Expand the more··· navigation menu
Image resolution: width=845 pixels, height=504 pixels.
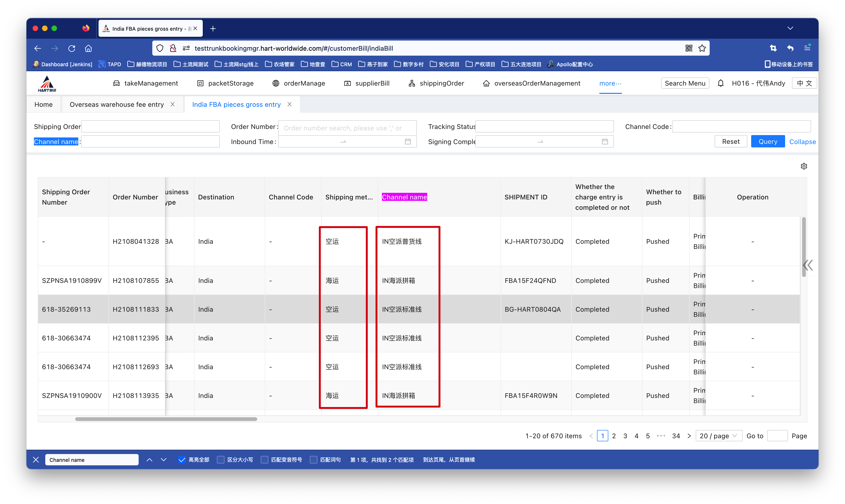tap(610, 83)
